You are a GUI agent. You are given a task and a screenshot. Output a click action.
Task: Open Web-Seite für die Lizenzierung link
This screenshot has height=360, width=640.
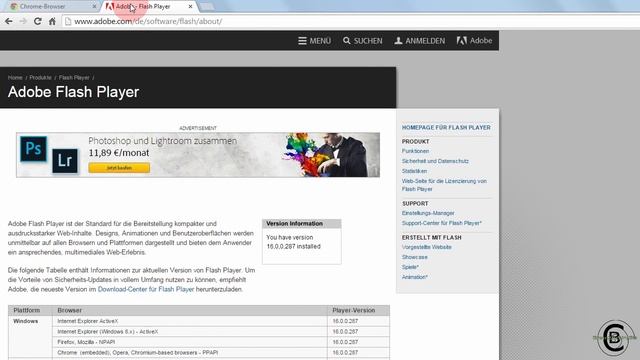pyautogui.click(x=444, y=185)
